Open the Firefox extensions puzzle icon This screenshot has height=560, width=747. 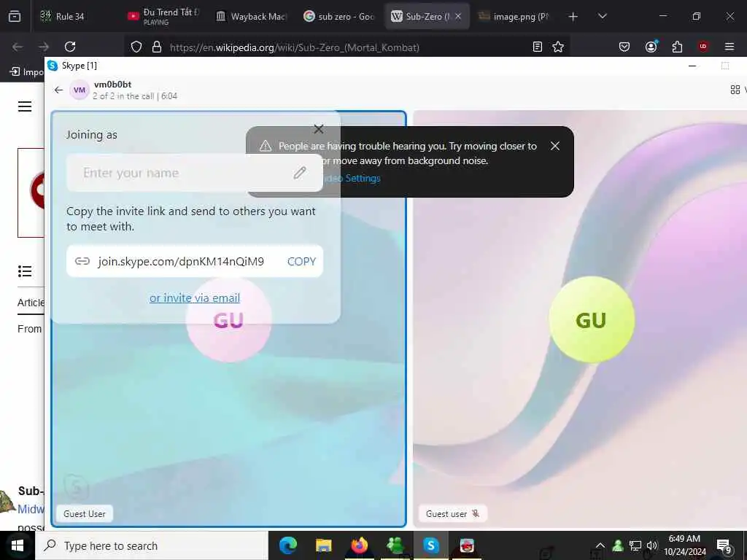(x=677, y=47)
